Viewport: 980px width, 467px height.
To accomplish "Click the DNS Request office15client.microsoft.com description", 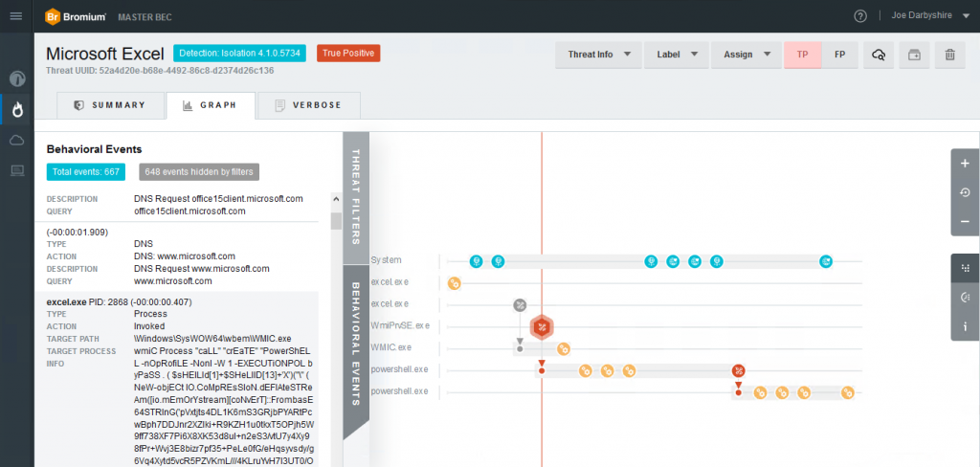I will click(x=218, y=199).
